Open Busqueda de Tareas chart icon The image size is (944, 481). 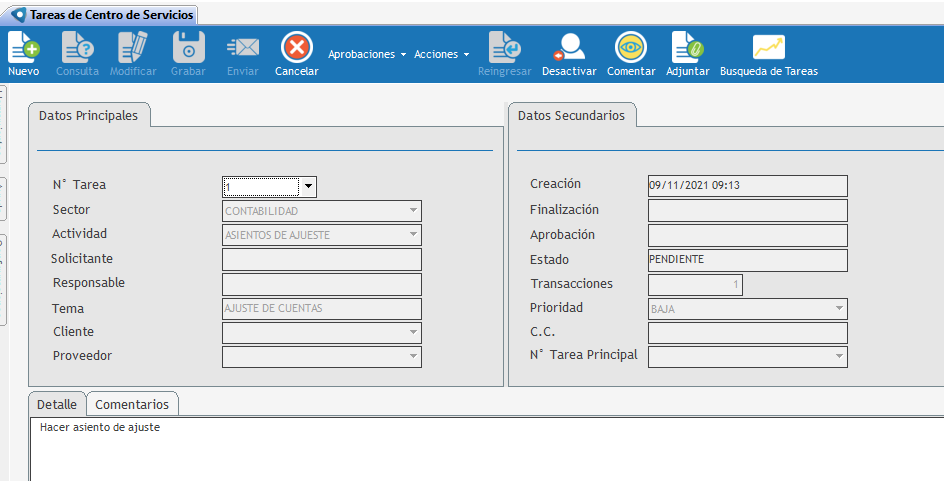pos(768,47)
